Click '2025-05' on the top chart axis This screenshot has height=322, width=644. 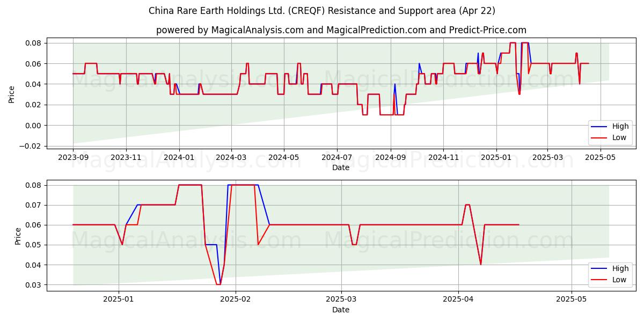(x=600, y=158)
